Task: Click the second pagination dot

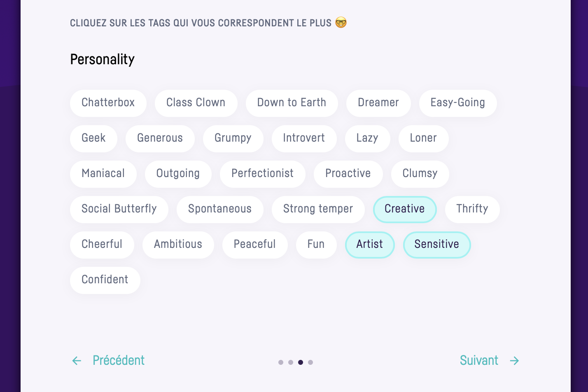Action: (291, 362)
